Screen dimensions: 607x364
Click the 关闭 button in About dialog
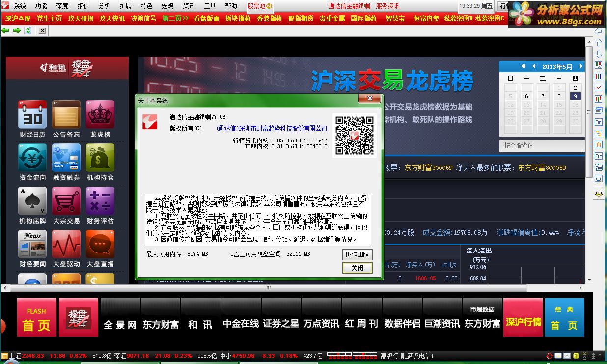pos(358,268)
